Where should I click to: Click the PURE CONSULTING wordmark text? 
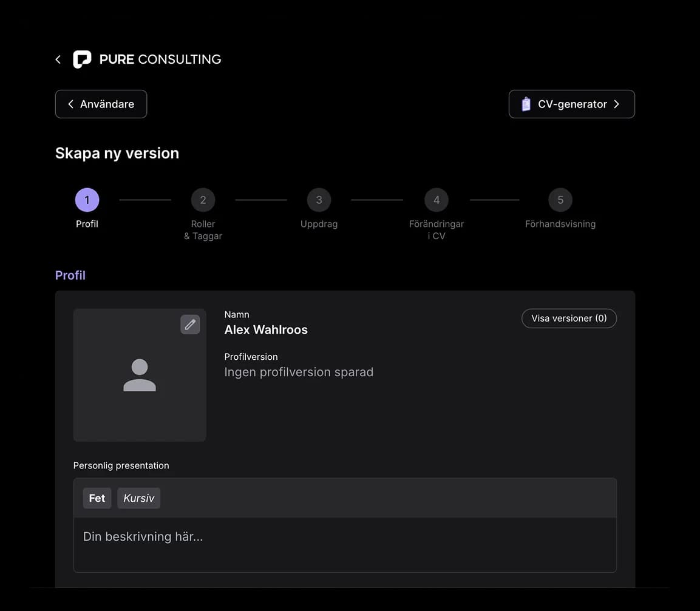click(160, 59)
